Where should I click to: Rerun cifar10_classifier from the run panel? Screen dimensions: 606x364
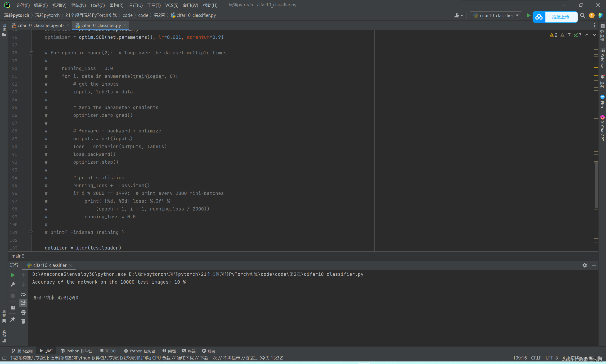13,275
